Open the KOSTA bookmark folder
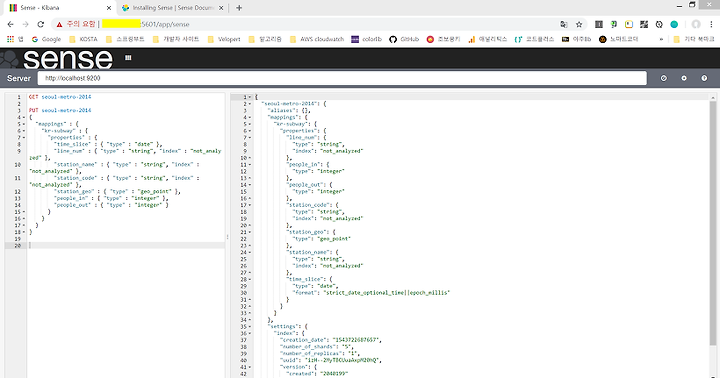Image resolution: width=720 pixels, height=378 pixels. pyautogui.click(x=83, y=39)
